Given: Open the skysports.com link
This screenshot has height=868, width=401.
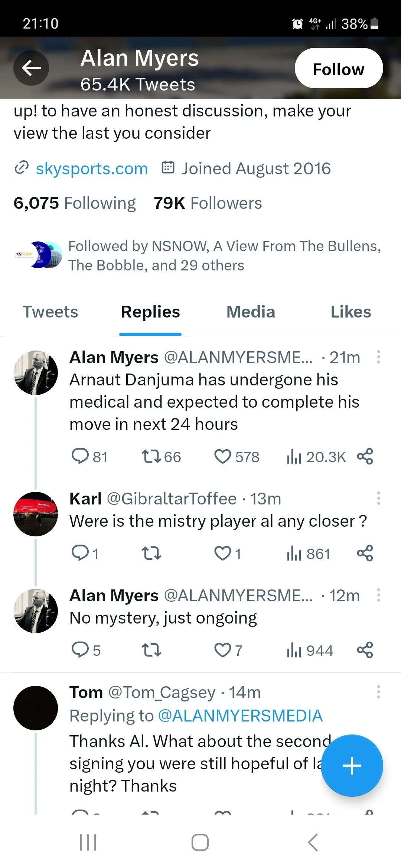Looking at the screenshot, I should [92, 169].
